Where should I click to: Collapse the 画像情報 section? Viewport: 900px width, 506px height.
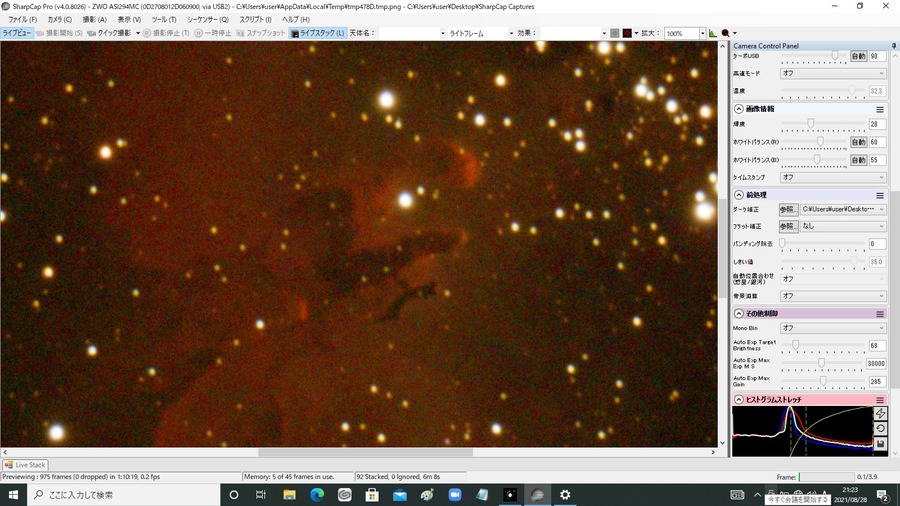(739, 109)
